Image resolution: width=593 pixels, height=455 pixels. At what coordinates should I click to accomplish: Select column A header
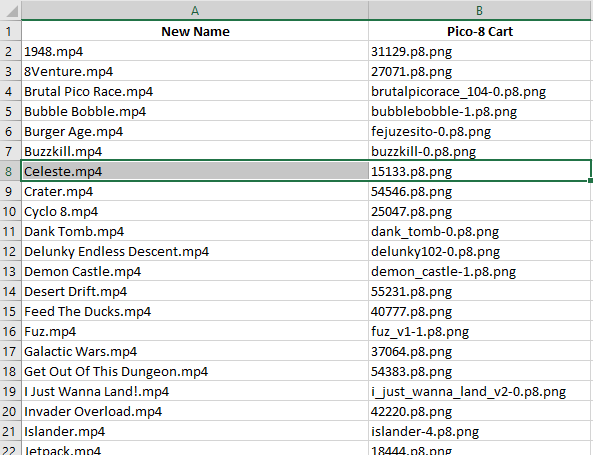pos(195,10)
